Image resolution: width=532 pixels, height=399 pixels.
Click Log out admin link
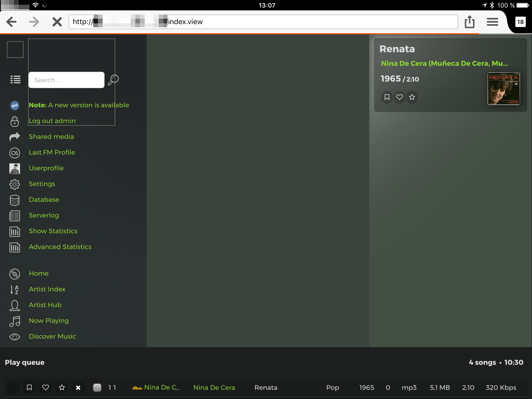click(x=52, y=121)
